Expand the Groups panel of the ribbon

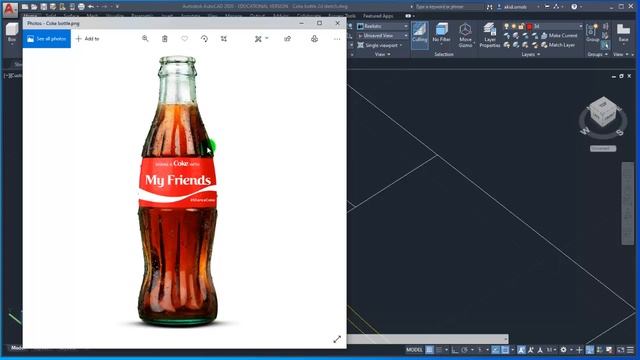pos(597,54)
